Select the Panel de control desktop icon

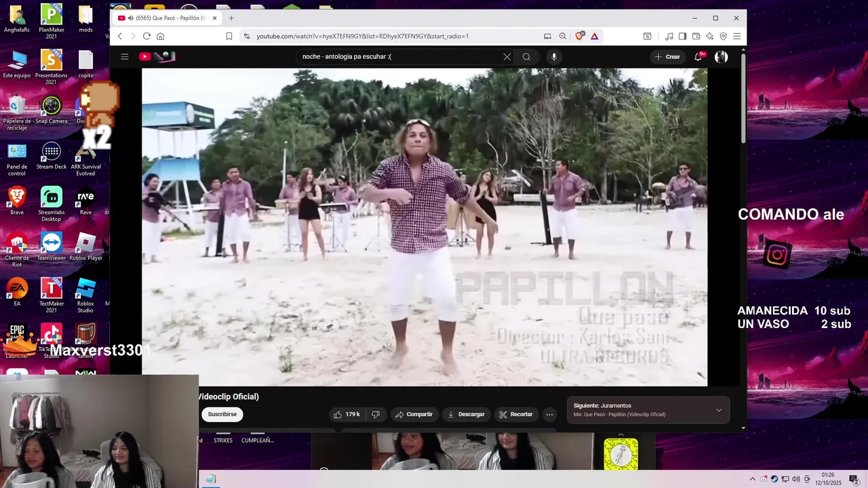[17, 159]
